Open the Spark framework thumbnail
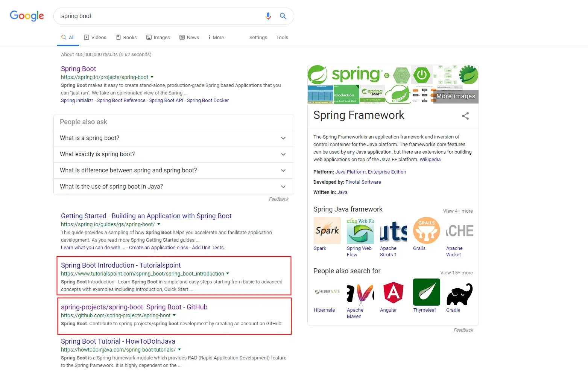 327,230
